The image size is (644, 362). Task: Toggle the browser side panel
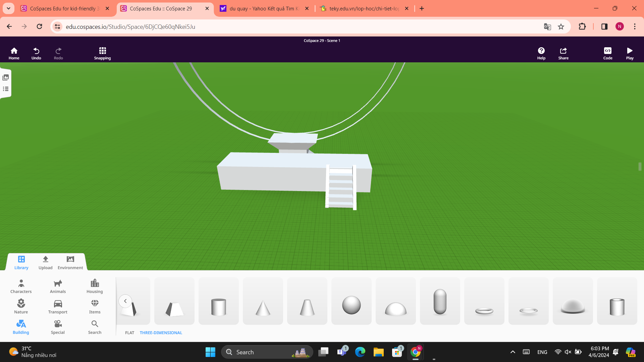pyautogui.click(x=604, y=26)
